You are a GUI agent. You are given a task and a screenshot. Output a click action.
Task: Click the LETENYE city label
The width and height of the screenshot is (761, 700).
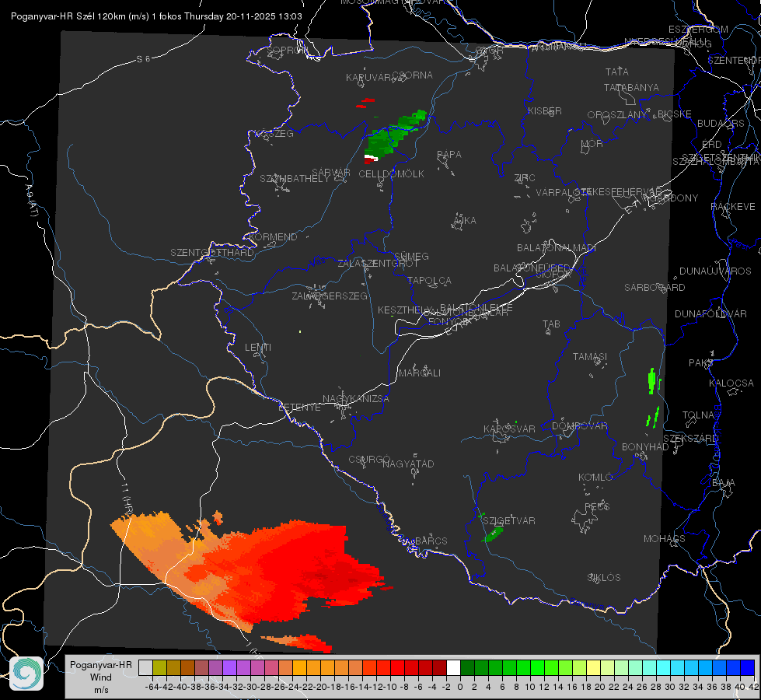[299, 408]
